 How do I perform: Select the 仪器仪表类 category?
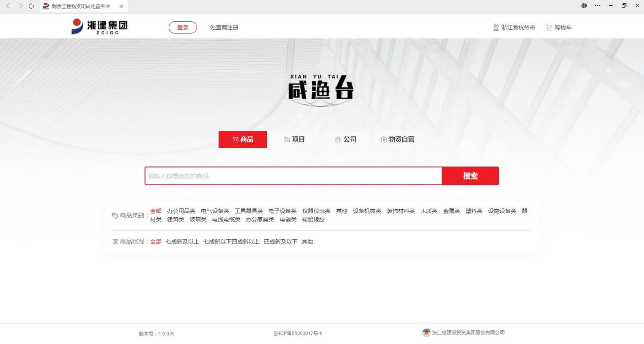tap(317, 211)
